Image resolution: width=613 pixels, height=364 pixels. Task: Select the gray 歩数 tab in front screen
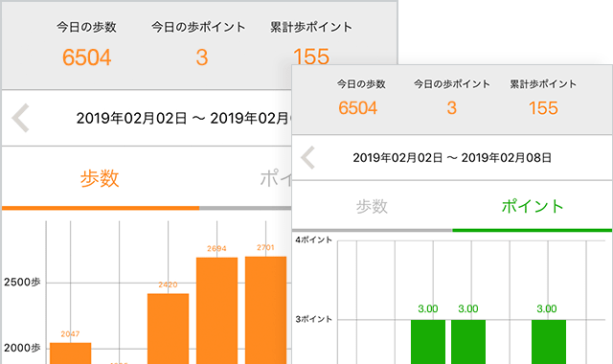372,207
